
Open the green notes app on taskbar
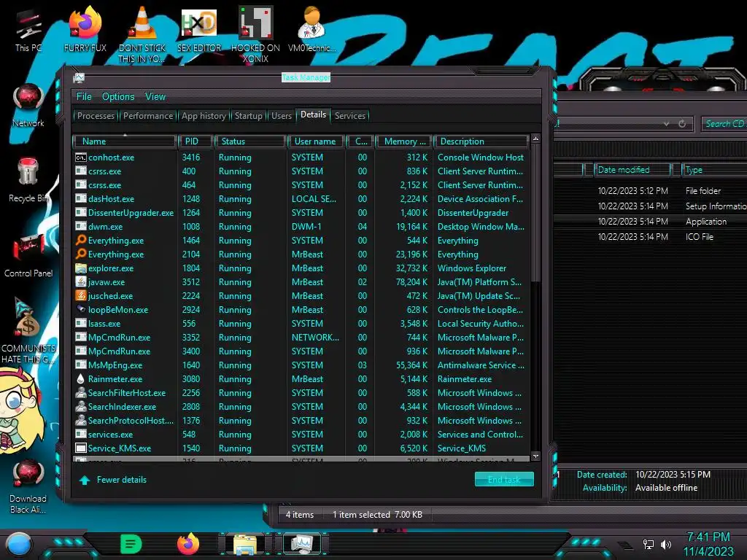pos(131,544)
